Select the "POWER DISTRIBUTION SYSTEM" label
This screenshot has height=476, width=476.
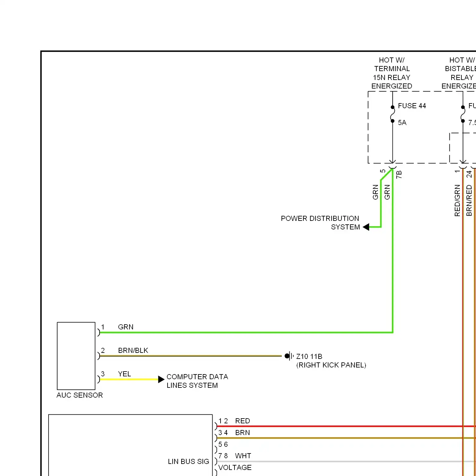(x=320, y=223)
